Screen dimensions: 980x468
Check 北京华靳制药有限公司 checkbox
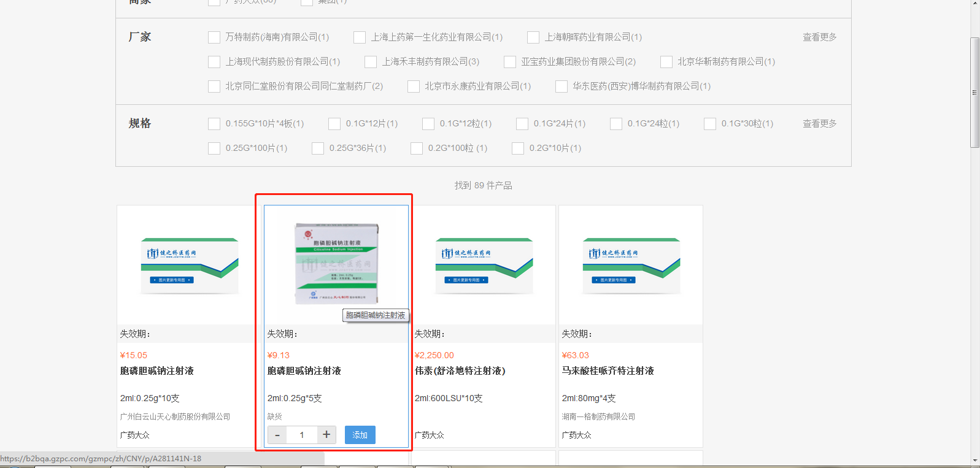click(x=666, y=62)
